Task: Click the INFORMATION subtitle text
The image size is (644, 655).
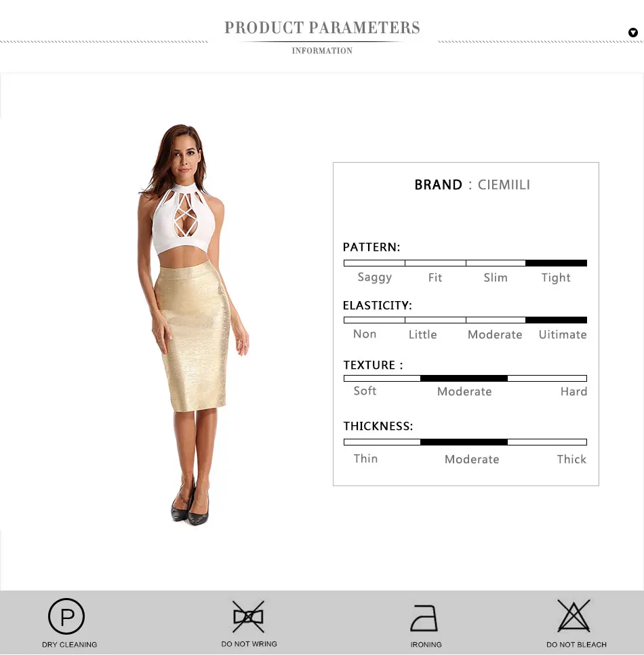Action: coord(322,51)
